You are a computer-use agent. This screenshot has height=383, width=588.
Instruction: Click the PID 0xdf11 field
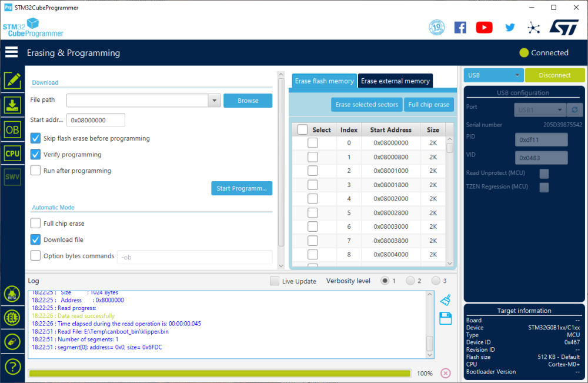[541, 139]
